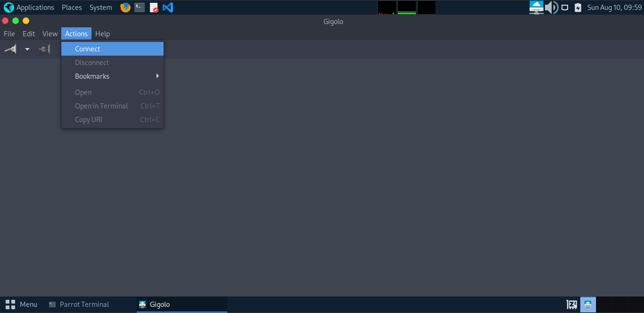The image size is (644, 313).
Task: Launch the terminal from top panel icon
Action: [140, 8]
